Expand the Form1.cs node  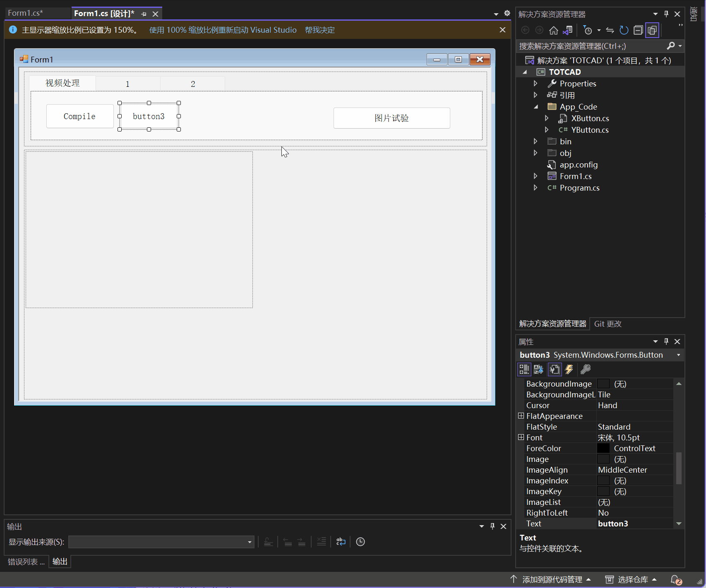pos(536,176)
